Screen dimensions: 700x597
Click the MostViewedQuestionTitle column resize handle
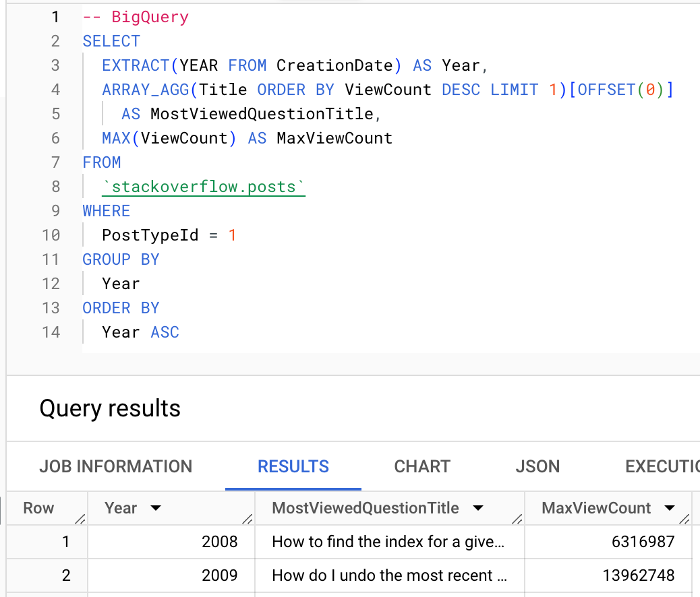click(x=517, y=518)
